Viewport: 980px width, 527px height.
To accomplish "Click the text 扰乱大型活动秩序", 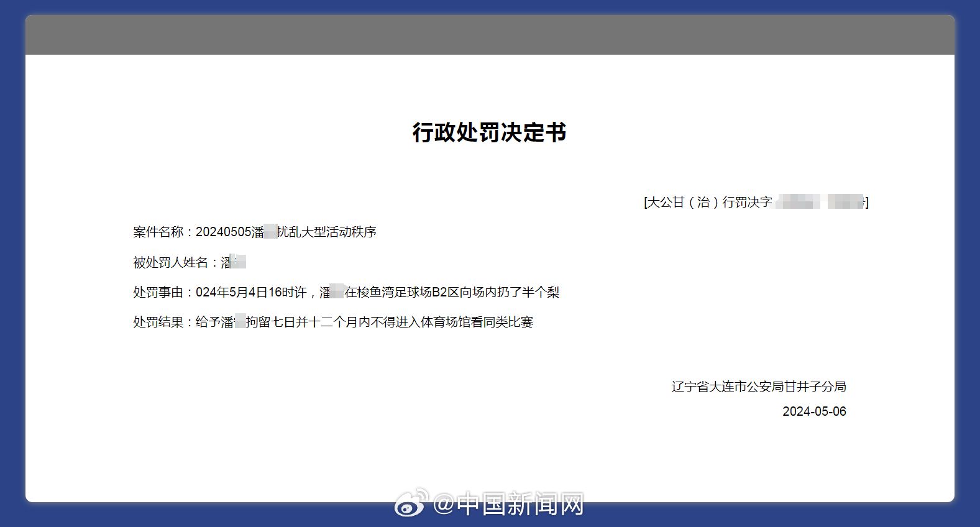I will 327,232.
